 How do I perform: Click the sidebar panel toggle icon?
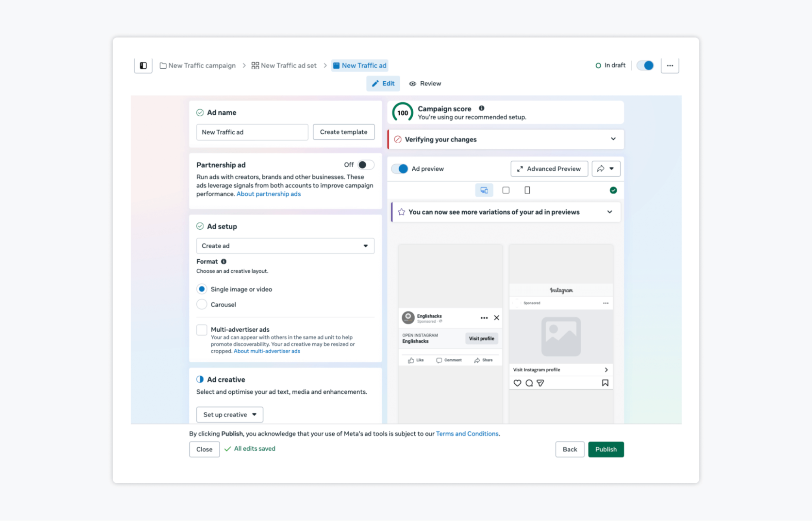pos(143,65)
